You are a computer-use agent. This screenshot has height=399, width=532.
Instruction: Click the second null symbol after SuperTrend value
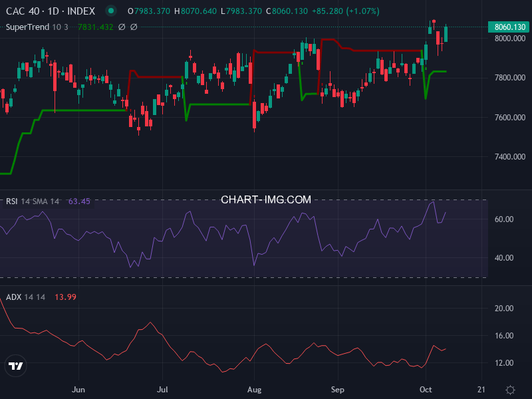click(x=134, y=27)
